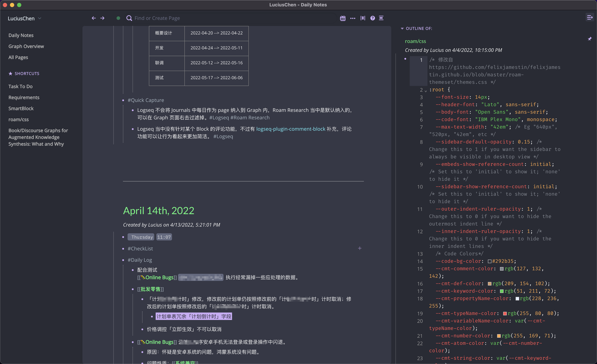Click the back navigation arrow
This screenshot has height=364, width=597.
(x=94, y=18)
